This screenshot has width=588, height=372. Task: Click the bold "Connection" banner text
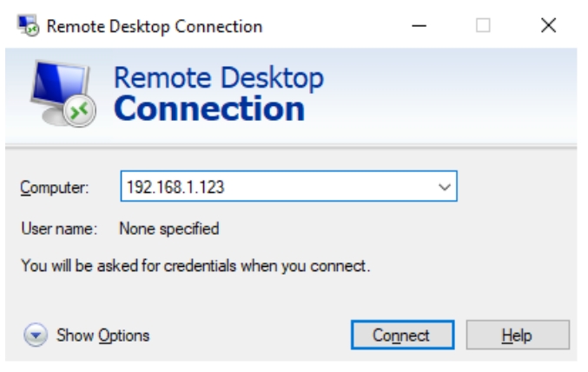click(x=209, y=110)
